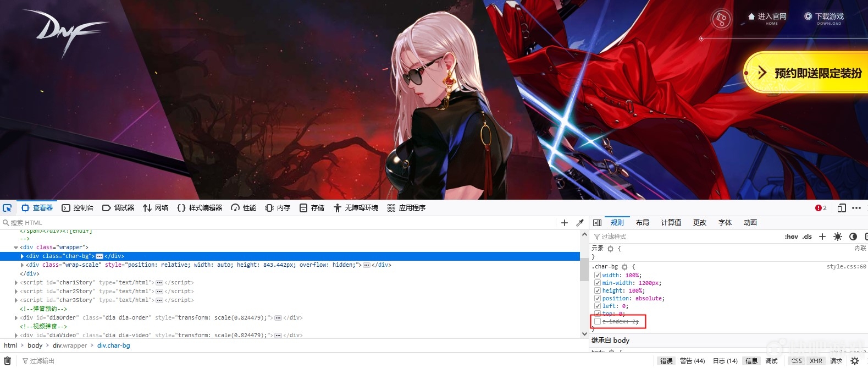Open the 应用程序 application tab
The height and width of the screenshot is (368, 868).
click(406, 208)
